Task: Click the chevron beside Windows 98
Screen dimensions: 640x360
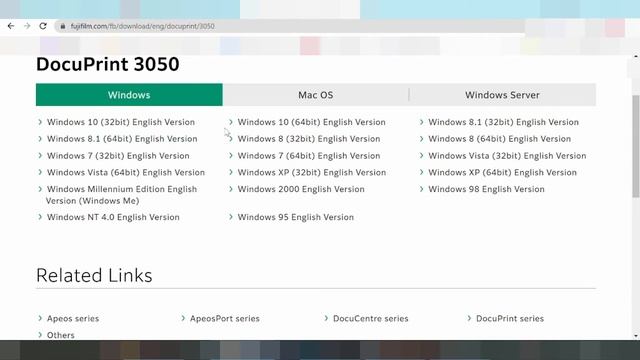Action: tap(422, 189)
